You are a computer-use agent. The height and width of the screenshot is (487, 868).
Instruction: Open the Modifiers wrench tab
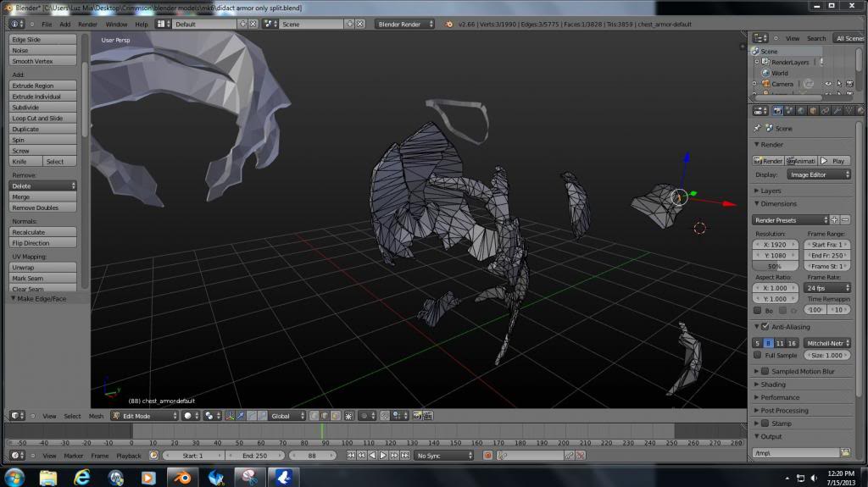tap(837, 110)
